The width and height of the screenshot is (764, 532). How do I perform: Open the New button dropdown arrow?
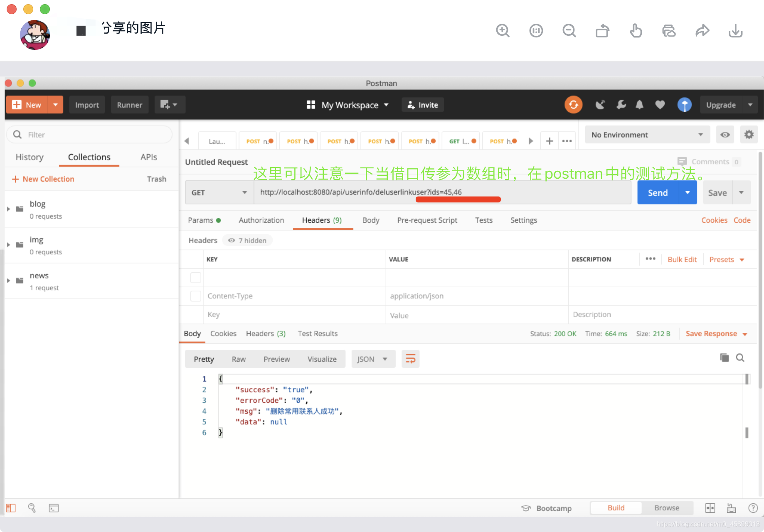point(55,105)
